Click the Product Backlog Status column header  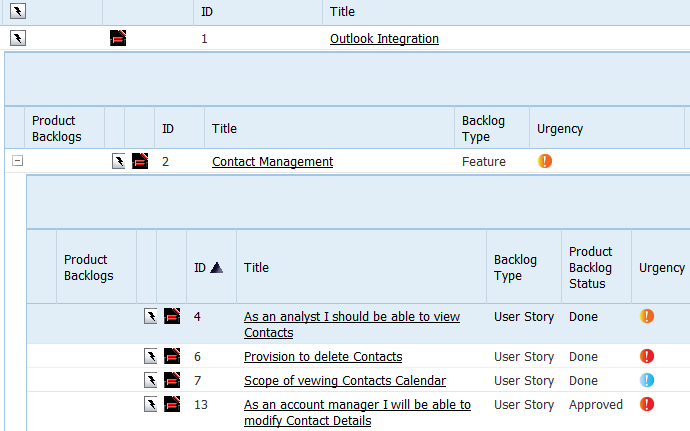(x=590, y=267)
